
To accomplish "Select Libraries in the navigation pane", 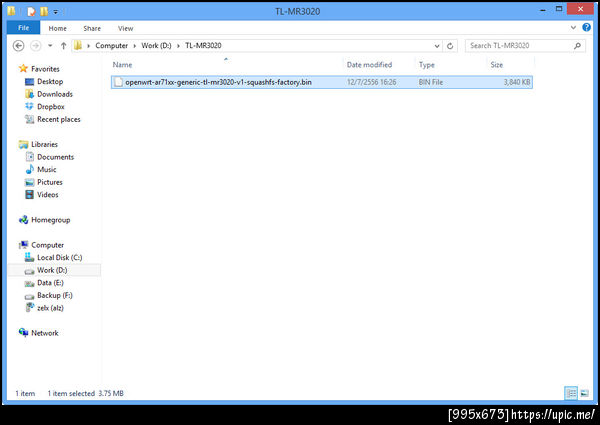I will 44,144.
